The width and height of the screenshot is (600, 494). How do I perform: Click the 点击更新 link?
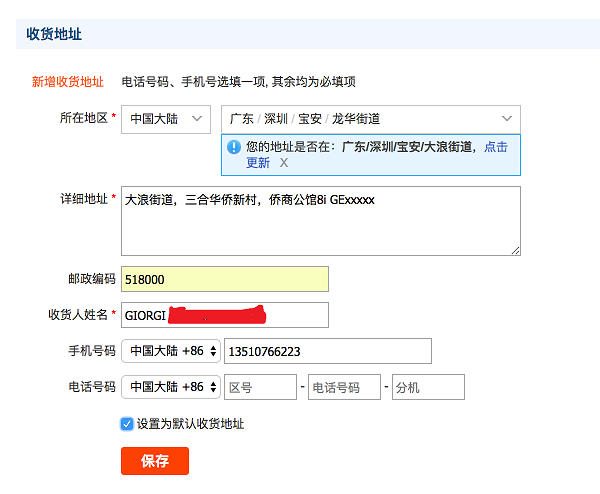point(495,147)
